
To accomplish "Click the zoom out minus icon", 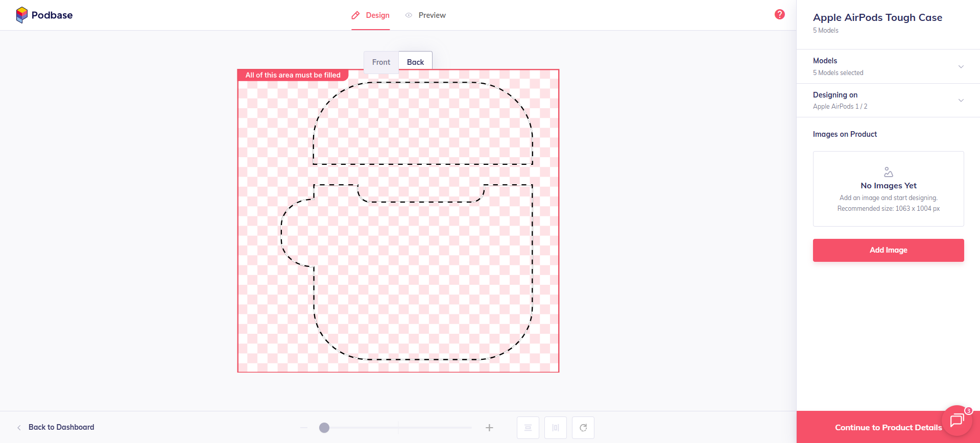I will pos(304,428).
